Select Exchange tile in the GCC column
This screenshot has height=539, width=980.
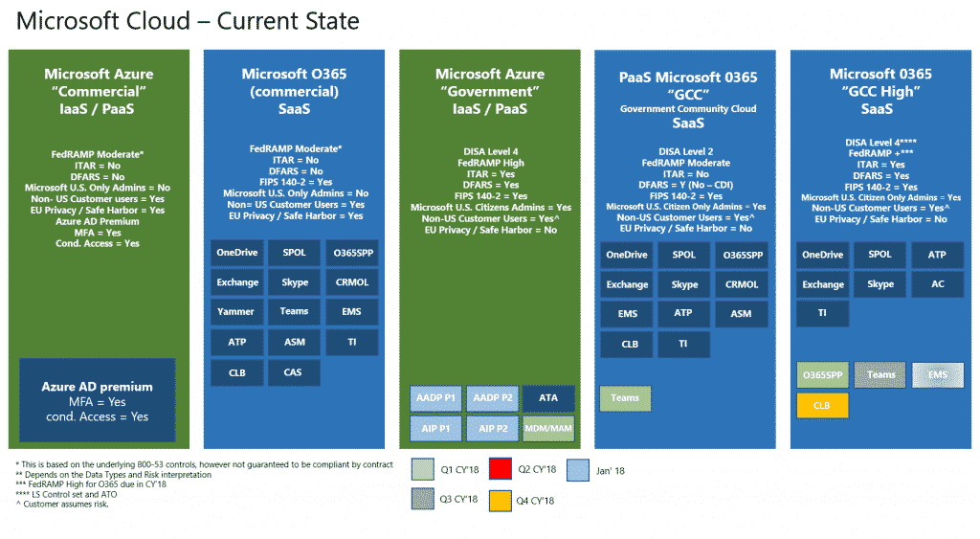coord(627,284)
